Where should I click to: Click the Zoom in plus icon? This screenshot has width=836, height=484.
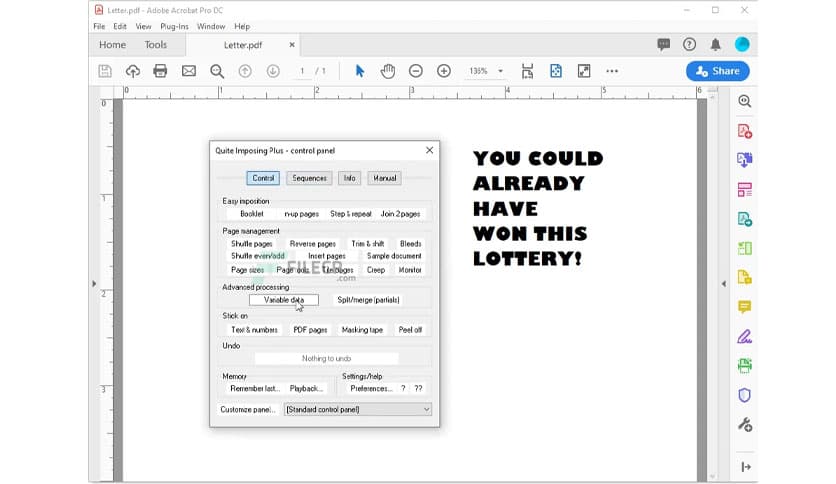(444, 71)
